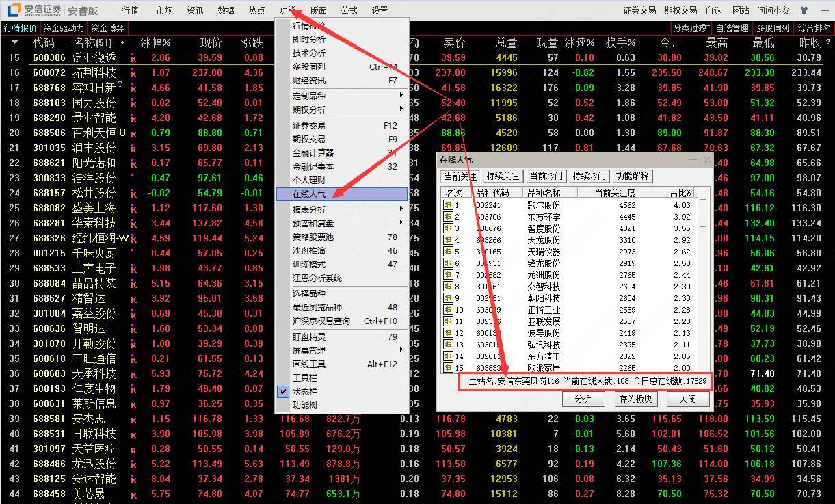Choose 技术分析 from the menu
The width and height of the screenshot is (835, 504).
click(342, 53)
